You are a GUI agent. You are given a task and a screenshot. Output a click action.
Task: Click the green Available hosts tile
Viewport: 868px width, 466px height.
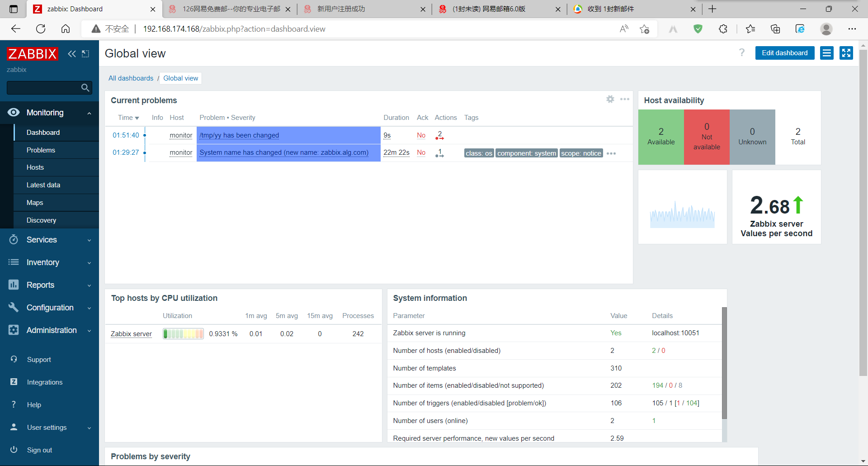(661, 137)
